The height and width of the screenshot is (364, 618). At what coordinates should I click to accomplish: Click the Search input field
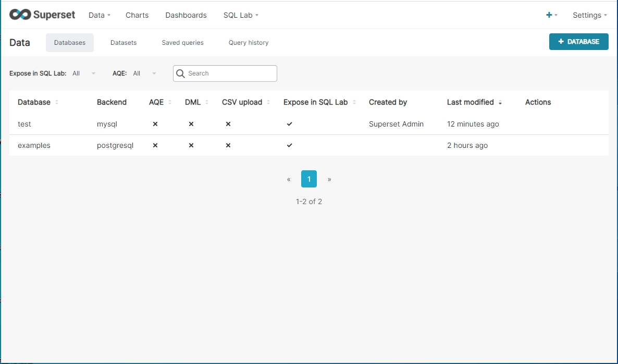pos(230,73)
